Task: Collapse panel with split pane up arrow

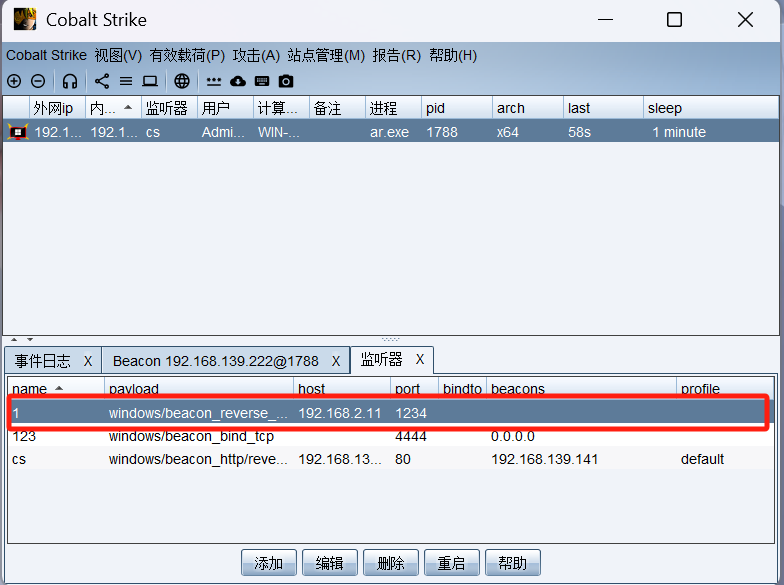Action: 14,340
